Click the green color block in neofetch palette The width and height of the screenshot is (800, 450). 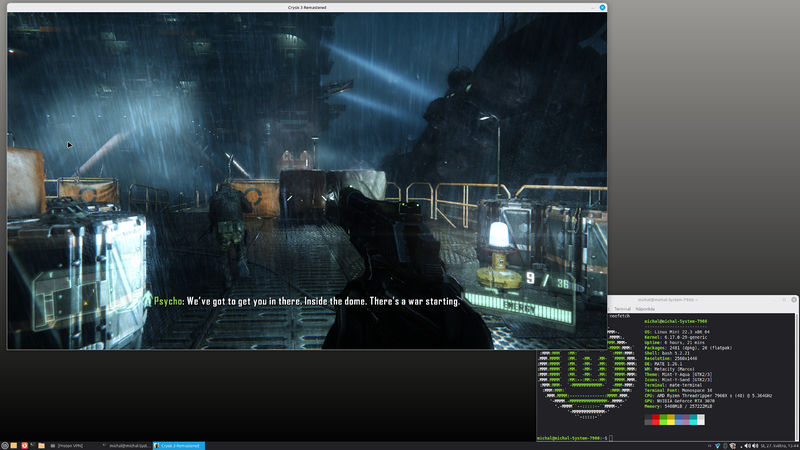point(663,419)
